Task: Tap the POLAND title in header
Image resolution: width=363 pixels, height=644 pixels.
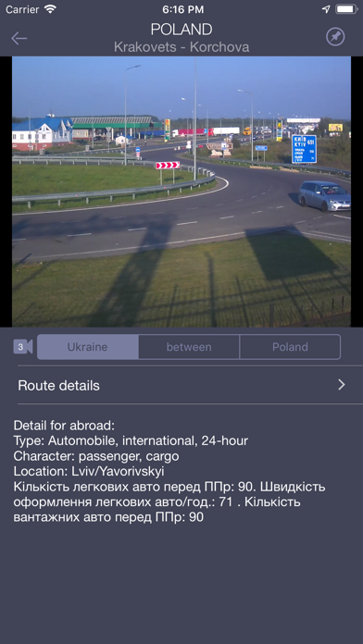Action: pyautogui.click(x=181, y=30)
